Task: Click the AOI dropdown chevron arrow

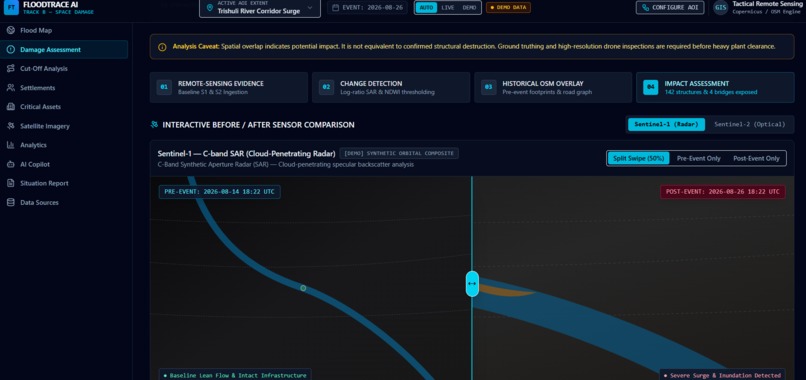Action: point(309,8)
